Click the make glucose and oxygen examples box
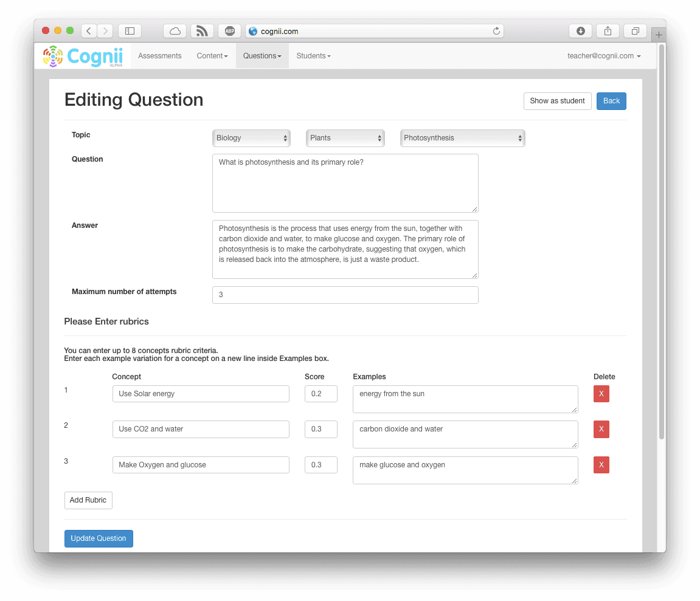This screenshot has height=601, width=700. (465, 470)
